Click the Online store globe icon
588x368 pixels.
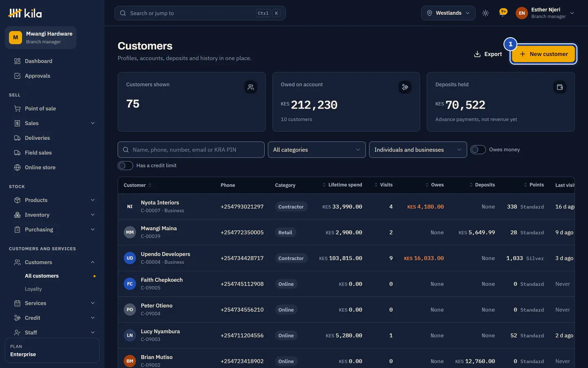pos(17,167)
